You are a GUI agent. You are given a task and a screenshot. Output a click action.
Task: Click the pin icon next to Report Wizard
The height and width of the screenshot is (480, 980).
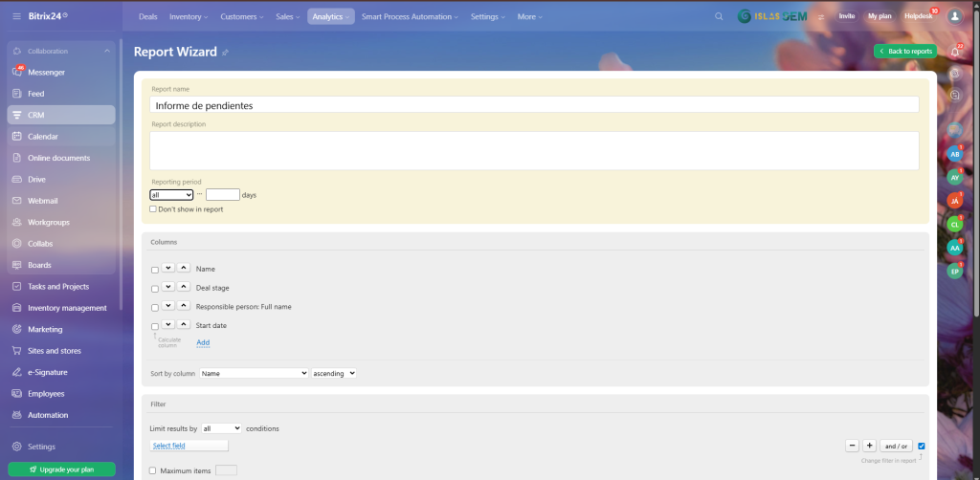point(226,53)
